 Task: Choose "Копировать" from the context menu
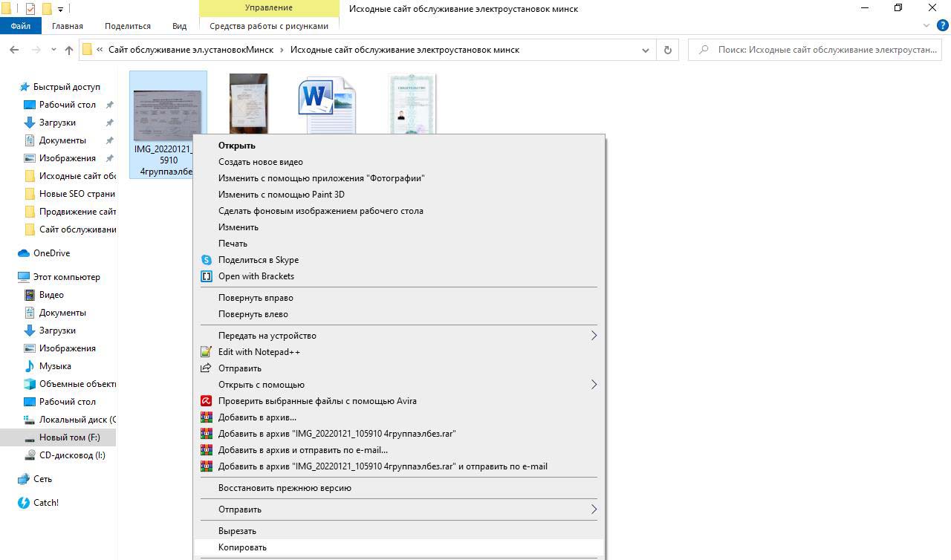[x=242, y=547]
